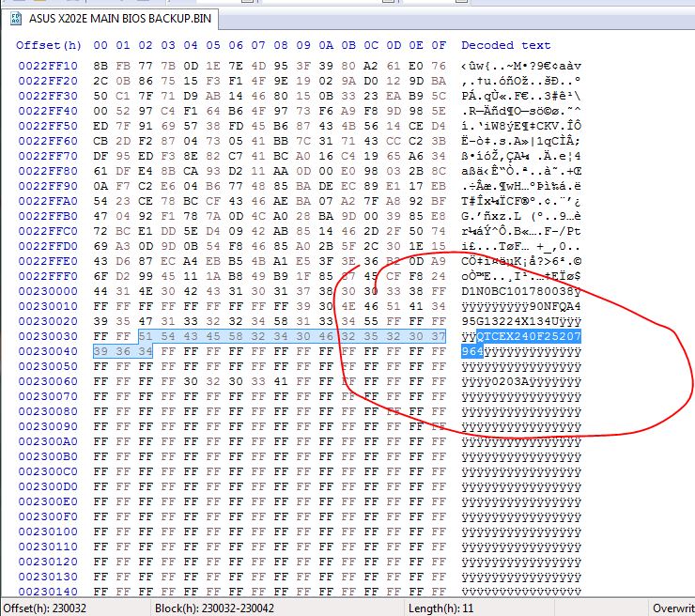Click the Block(h): 230032-230042 status entry
The image size is (695, 616).
214,608
